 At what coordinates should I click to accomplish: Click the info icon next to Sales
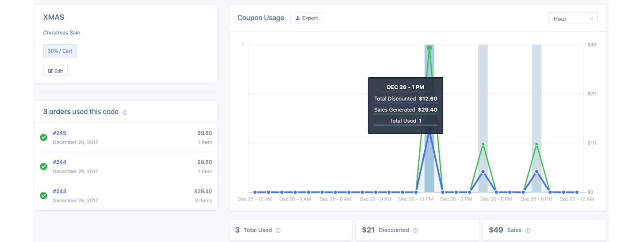tap(528, 231)
